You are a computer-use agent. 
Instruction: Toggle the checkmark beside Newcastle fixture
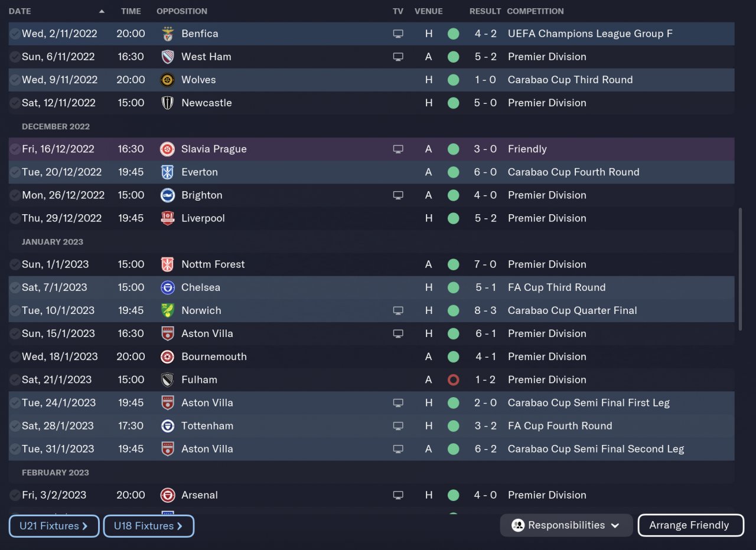(x=15, y=103)
